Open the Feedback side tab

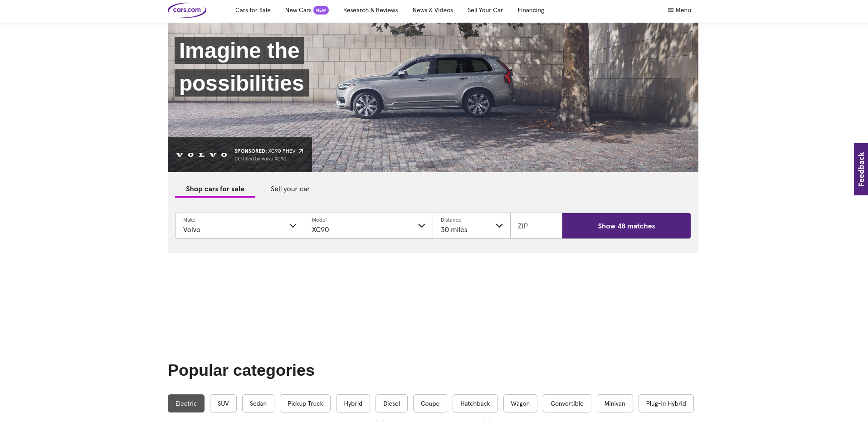point(861,169)
